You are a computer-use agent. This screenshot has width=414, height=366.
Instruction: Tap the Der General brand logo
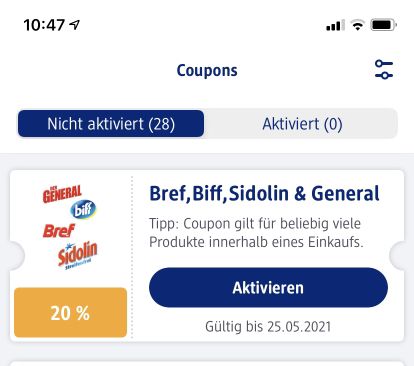point(62,194)
